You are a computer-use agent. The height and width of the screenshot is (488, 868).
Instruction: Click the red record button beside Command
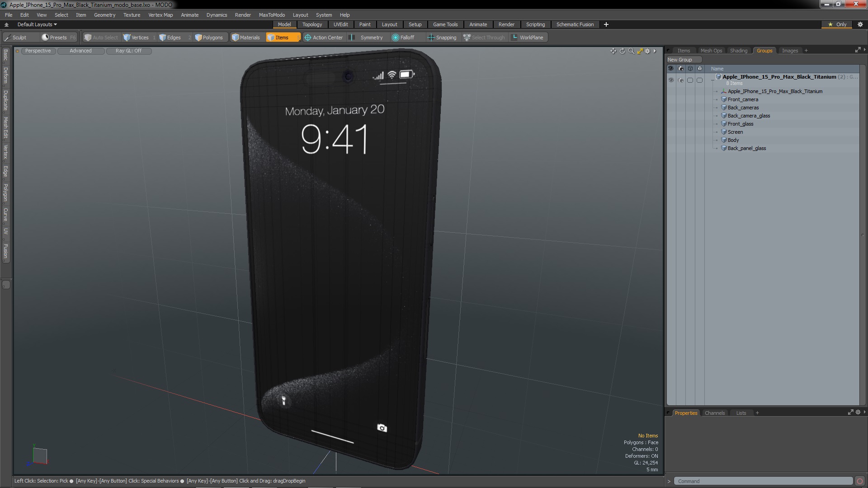click(860, 481)
